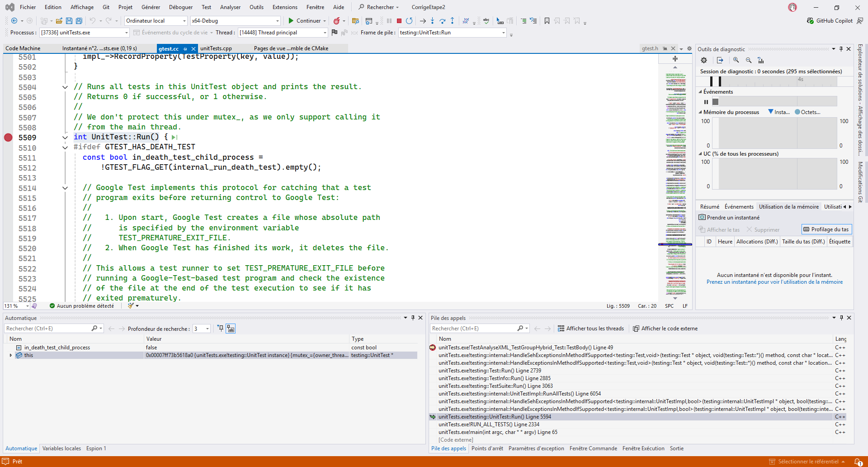Click the feedback person icon near Copilot
868x467 pixels.
tap(860, 21)
